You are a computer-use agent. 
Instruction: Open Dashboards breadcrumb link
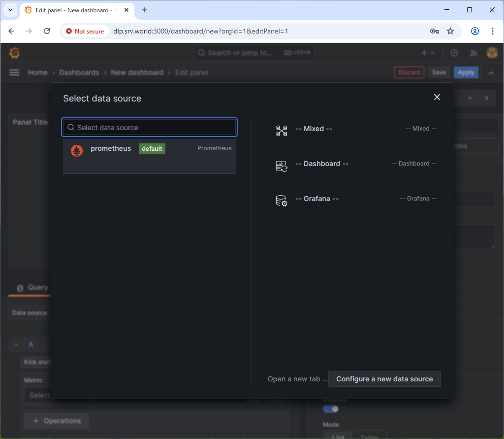pyautogui.click(x=79, y=72)
